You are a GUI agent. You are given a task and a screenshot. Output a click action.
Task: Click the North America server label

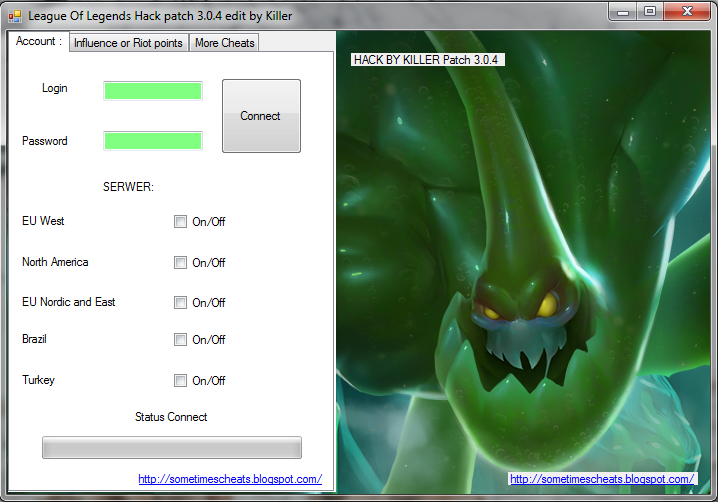[x=55, y=262]
